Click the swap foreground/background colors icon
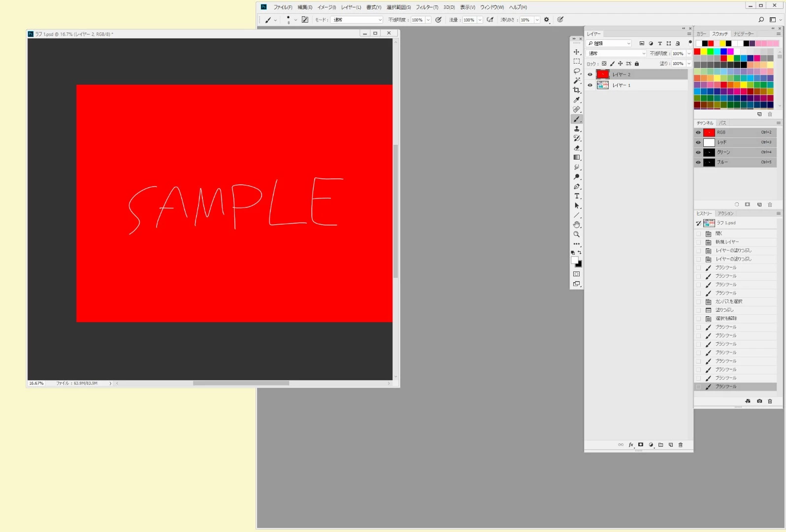Viewport: 786px width, 532px height. pos(580,253)
